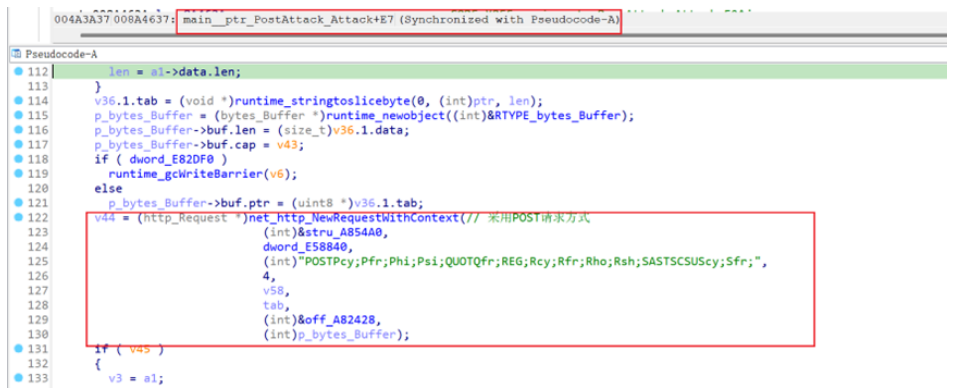Click the Chinese POST comment on line 122
This screenshot has height=391, width=956.
click(x=527, y=218)
